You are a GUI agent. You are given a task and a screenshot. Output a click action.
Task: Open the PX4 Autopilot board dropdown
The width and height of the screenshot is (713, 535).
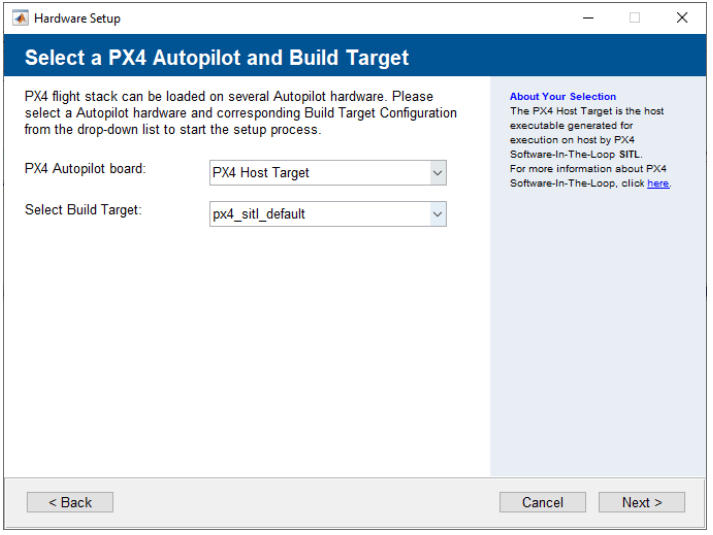coord(328,173)
